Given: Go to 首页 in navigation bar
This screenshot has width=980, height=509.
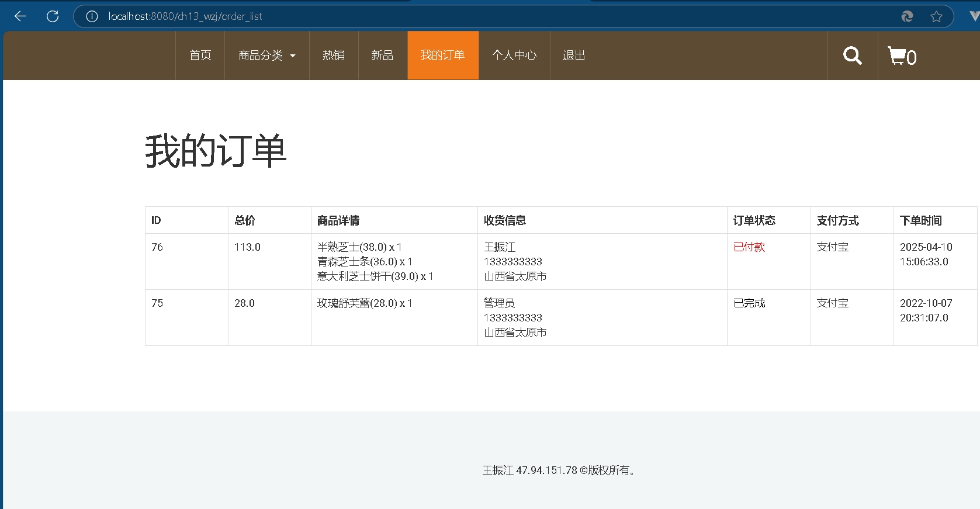Looking at the screenshot, I should point(200,56).
